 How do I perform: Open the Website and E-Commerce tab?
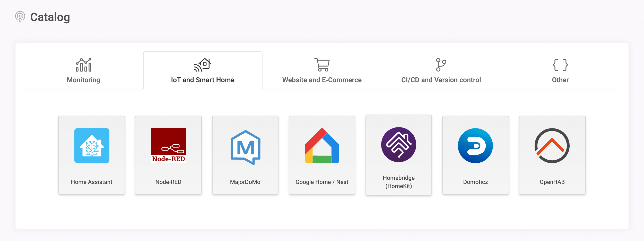tap(322, 70)
